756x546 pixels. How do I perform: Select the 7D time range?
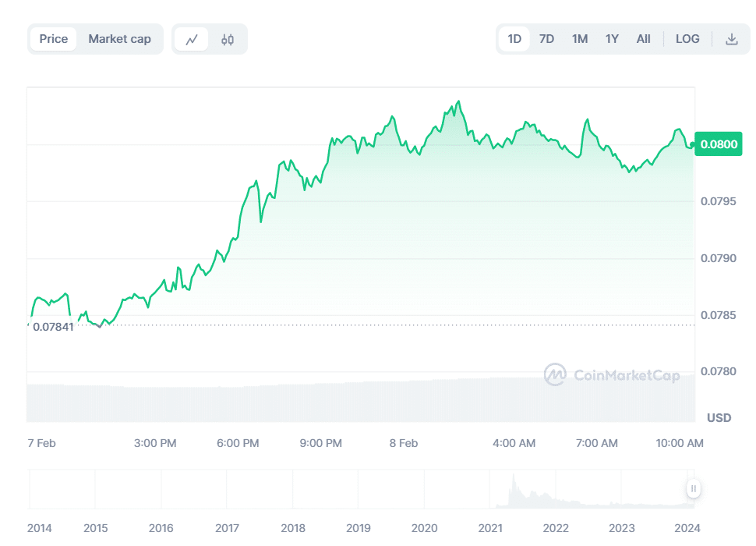[x=546, y=38]
